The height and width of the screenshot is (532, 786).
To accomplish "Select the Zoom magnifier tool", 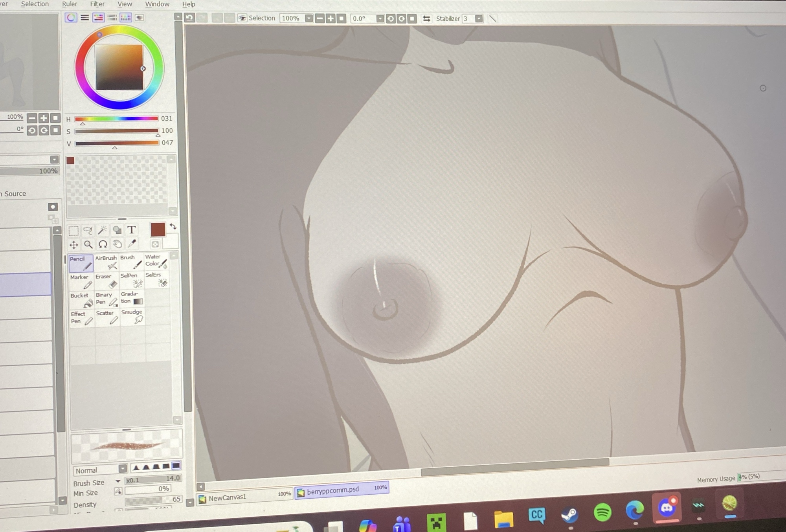I will coord(88,245).
